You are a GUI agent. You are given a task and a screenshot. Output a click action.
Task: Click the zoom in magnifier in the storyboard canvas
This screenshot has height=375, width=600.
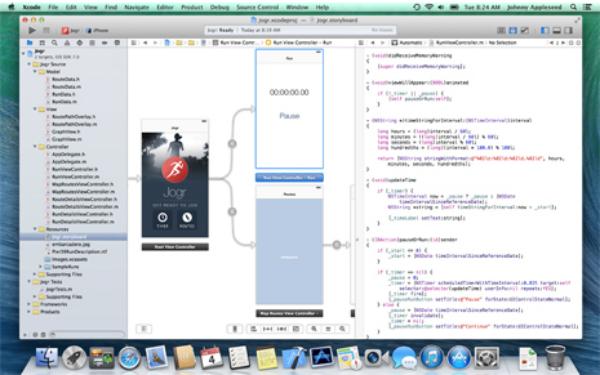pyautogui.click(x=342, y=329)
